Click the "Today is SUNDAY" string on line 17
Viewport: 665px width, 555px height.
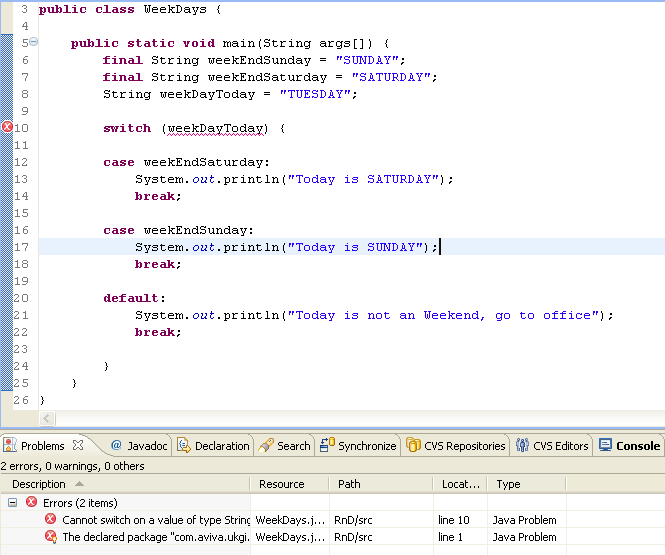(355, 247)
